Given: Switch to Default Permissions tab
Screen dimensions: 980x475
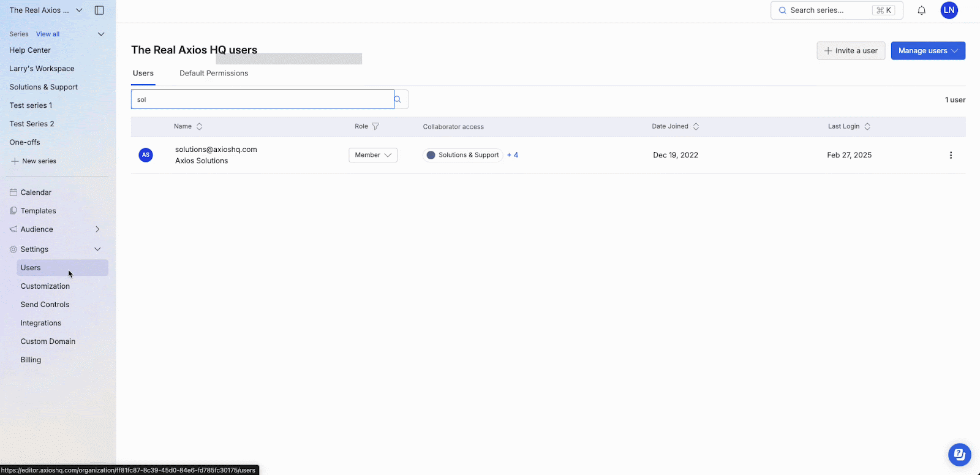Looking at the screenshot, I should (214, 74).
